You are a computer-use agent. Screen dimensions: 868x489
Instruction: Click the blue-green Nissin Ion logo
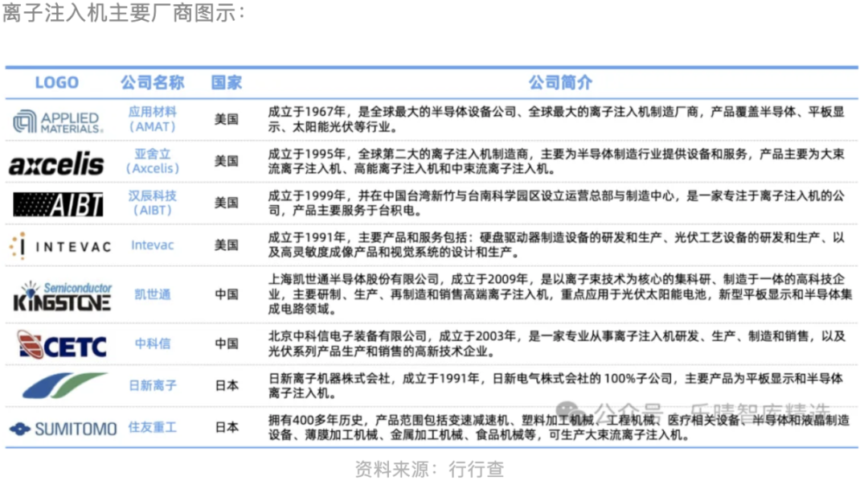(x=65, y=385)
